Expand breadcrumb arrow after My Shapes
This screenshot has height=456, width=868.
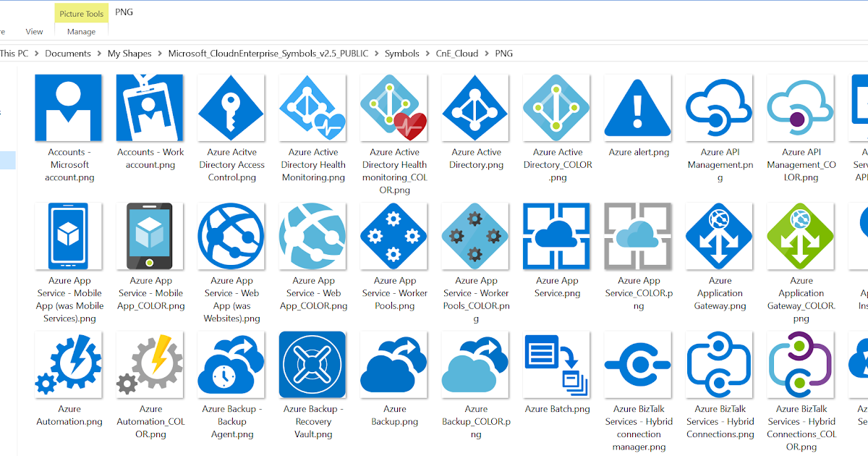pyautogui.click(x=161, y=54)
